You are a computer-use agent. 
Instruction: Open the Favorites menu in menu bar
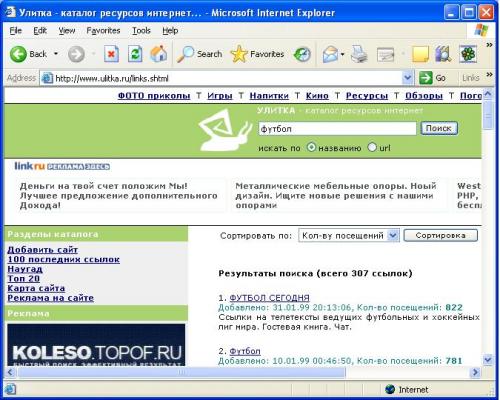[x=103, y=31]
